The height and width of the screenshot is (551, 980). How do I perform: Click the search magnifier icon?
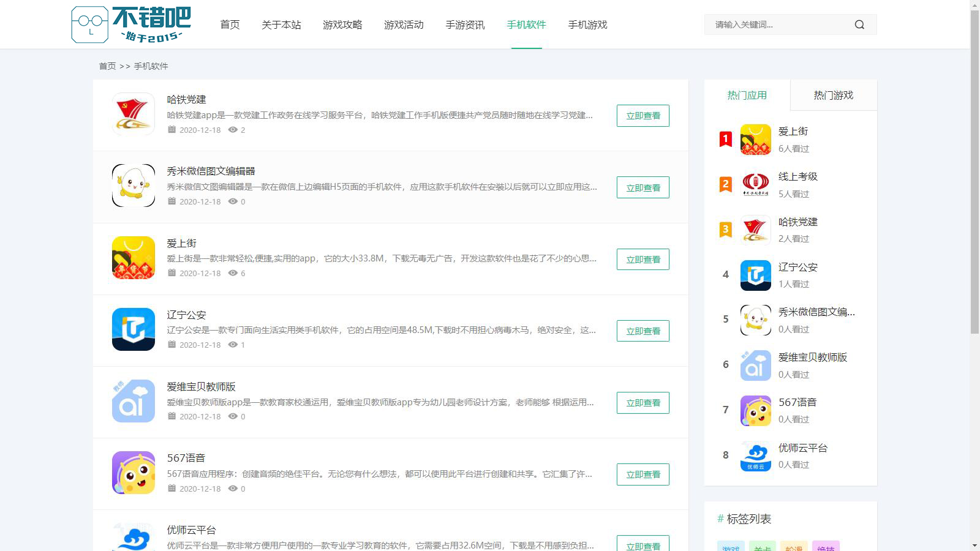click(x=859, y=24)
